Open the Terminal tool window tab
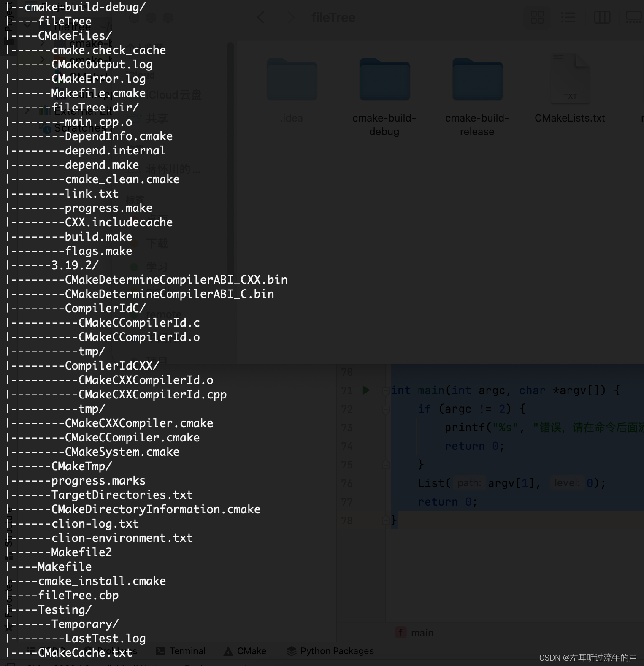This screenshot has height=666, width=644. (x=181, y=651)
